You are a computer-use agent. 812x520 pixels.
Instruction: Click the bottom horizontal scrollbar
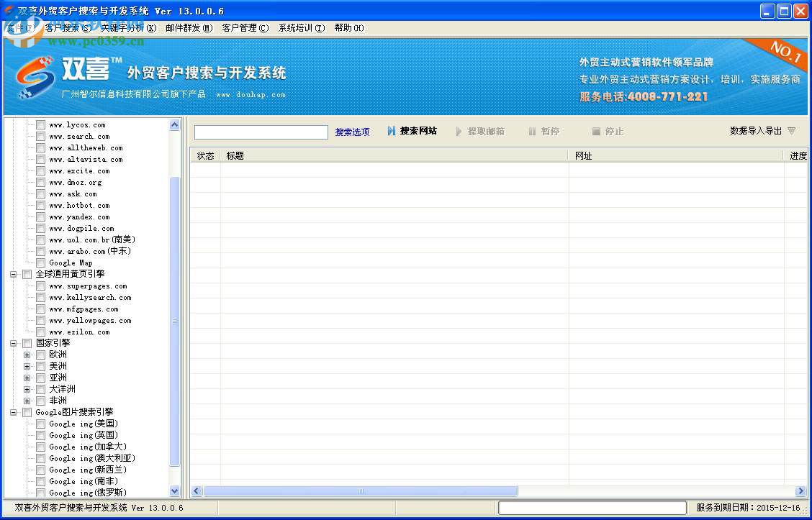(360, 490)
